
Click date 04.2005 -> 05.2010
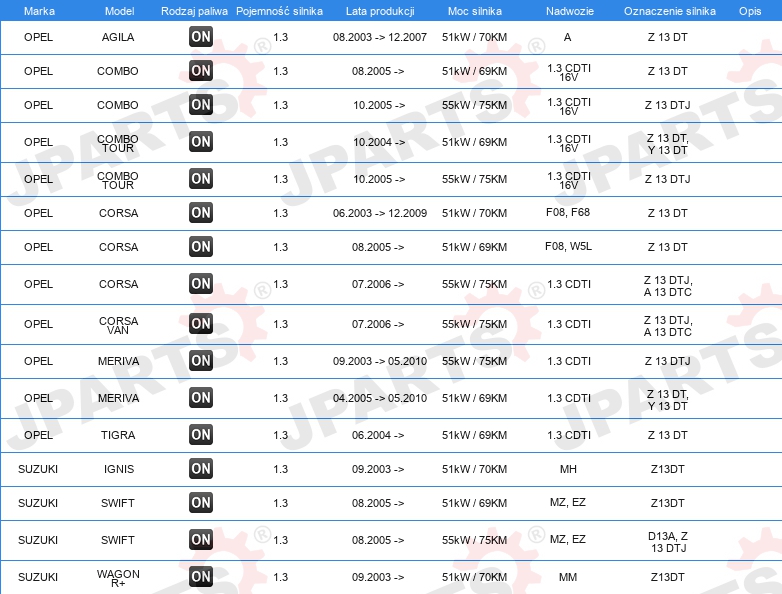tap(380, 398)
